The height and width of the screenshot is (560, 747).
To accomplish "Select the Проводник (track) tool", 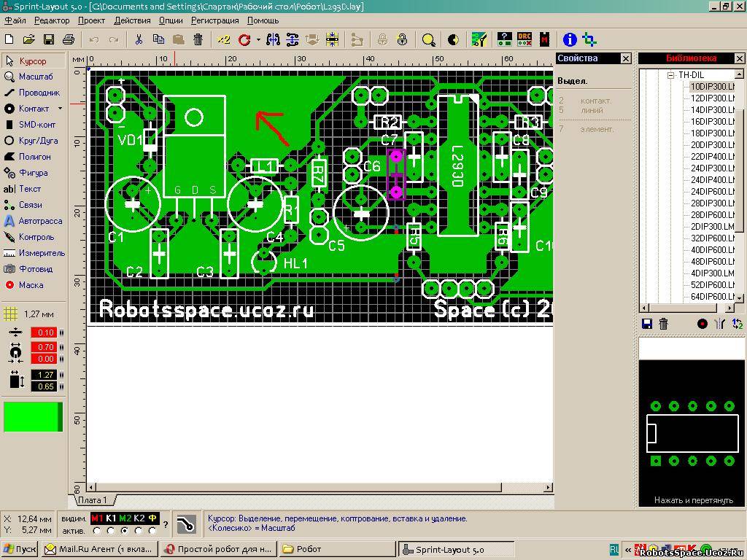I will tap(31, 93).
